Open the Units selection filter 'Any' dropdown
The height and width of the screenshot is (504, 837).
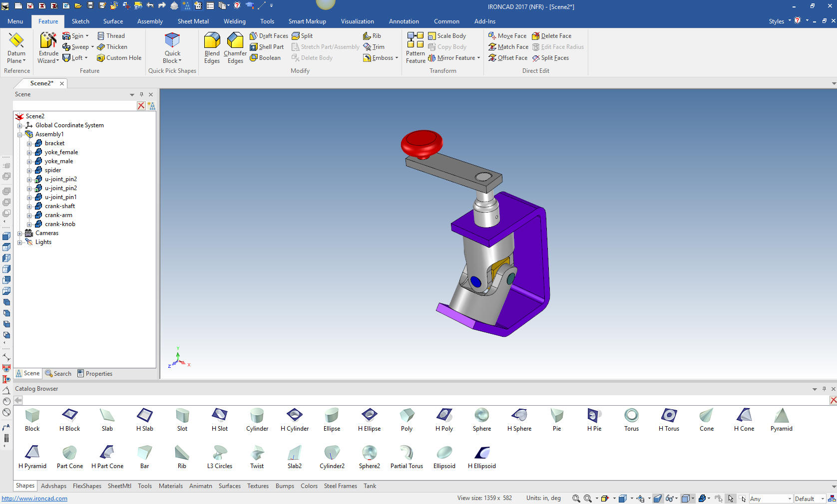click(x=790, y=499)
